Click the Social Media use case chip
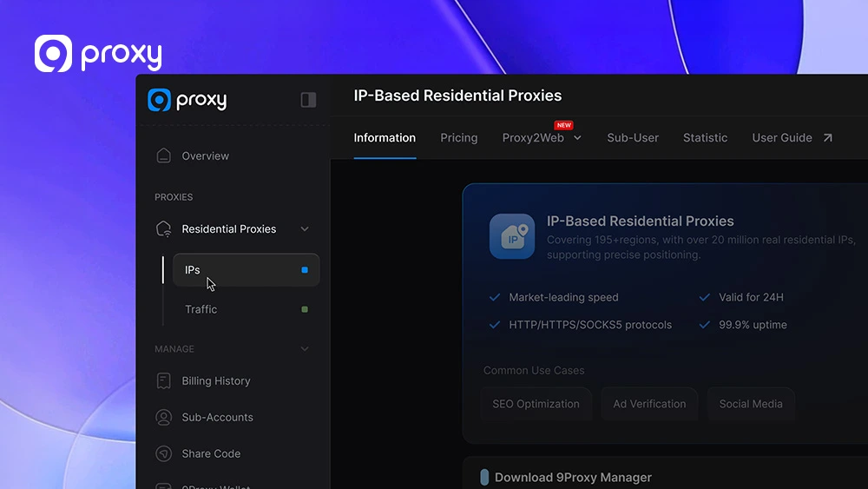The width and height of the screenshot is (868, 489). coord(751,404)
